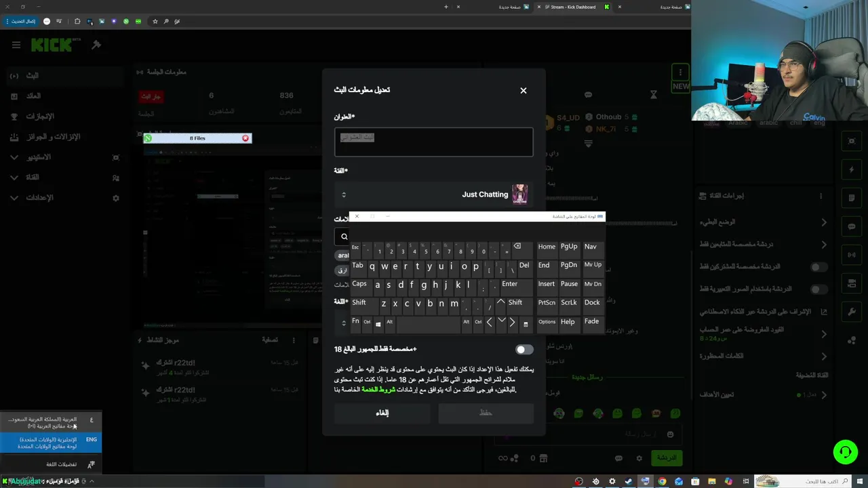Click green chat send button (الدردشة)

coord(665,458)
